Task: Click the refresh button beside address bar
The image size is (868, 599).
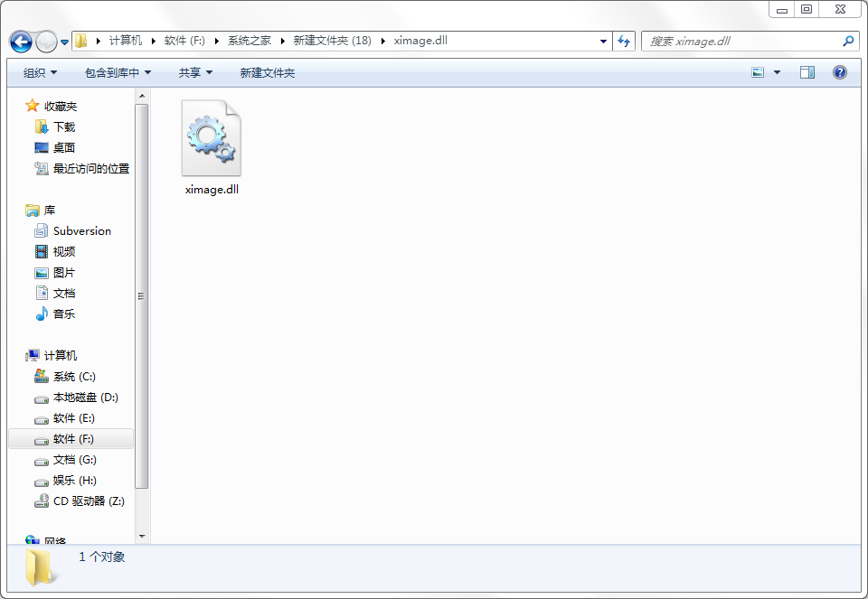Action: tap(623, 41)
